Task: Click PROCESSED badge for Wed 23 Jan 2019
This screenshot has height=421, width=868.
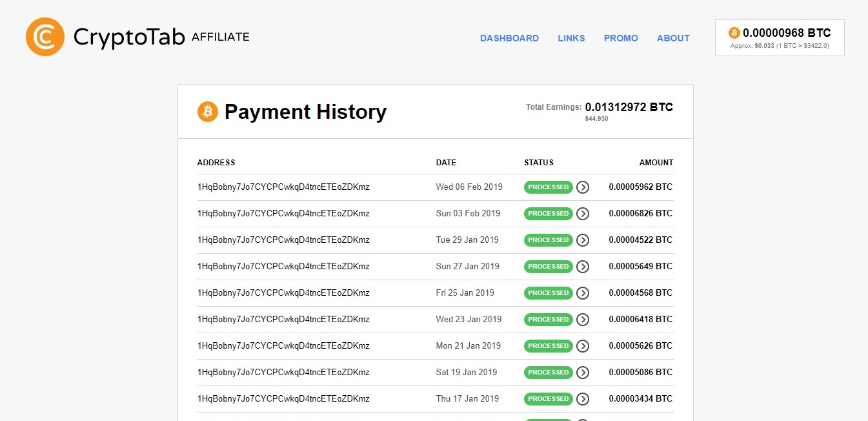Action: coord(549,320)
